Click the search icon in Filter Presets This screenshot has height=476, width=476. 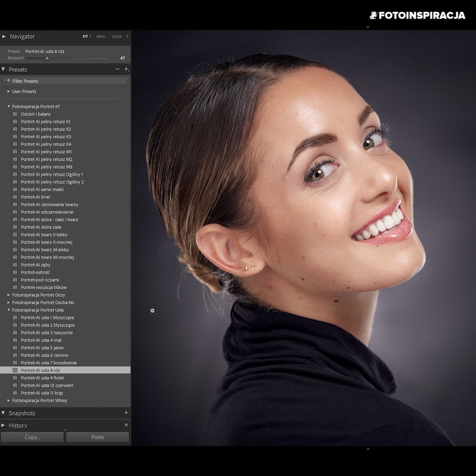[x=8, y=81]
